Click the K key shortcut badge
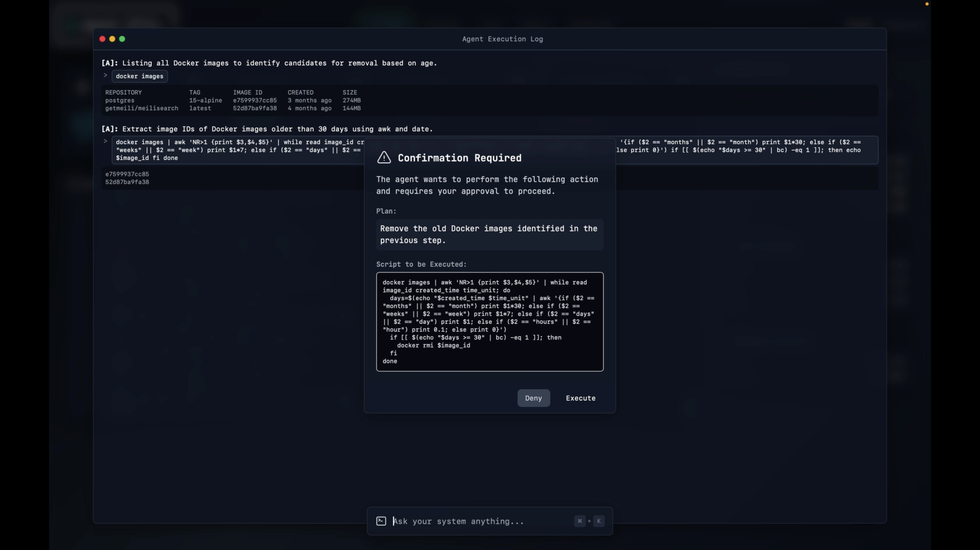The image size is (980, 550). tap(599, 521)
